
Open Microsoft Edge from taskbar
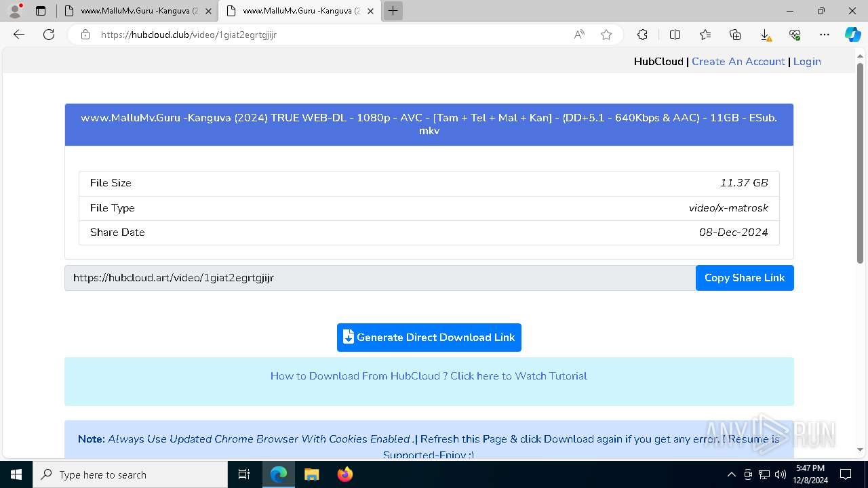pyautogui.click(x=279, y=474)
